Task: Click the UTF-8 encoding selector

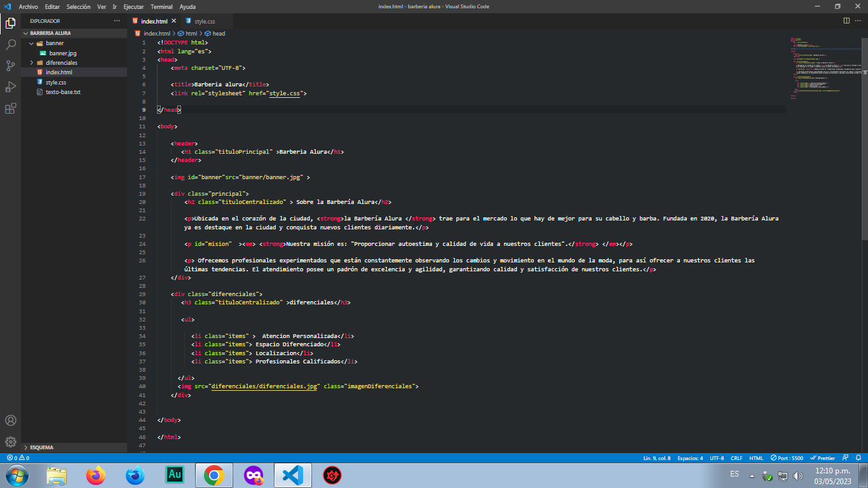Action: (717, 458)
